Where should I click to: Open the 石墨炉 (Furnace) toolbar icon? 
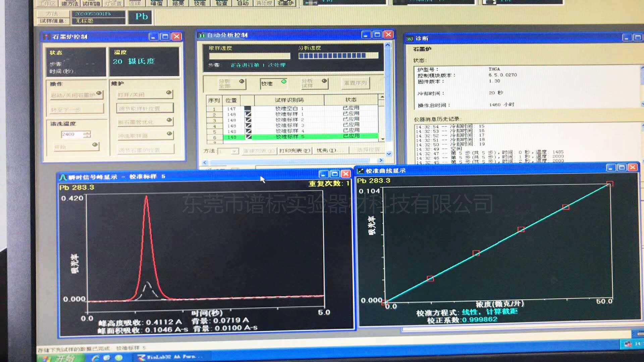click(286, 3)
